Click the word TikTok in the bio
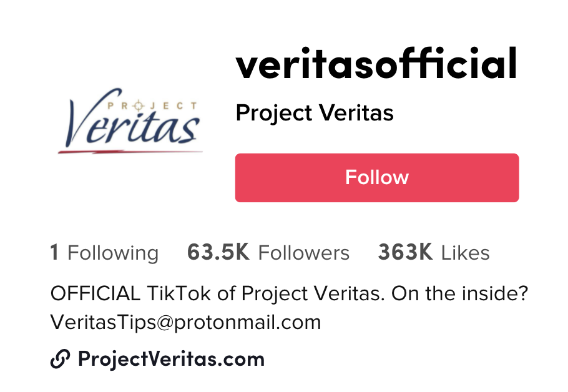 [179, 293]
